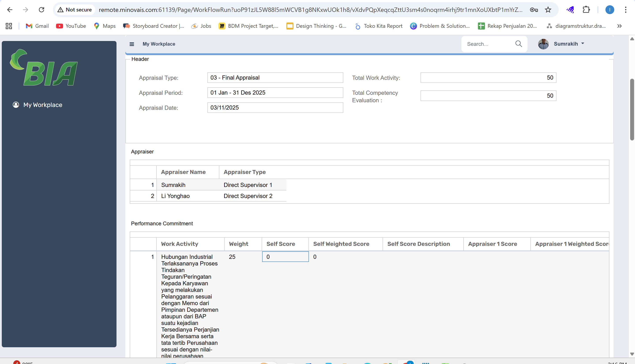Screen dimensions: 635x364
Task: Open the Chrome three-dot menu
Action: (626, 10)
